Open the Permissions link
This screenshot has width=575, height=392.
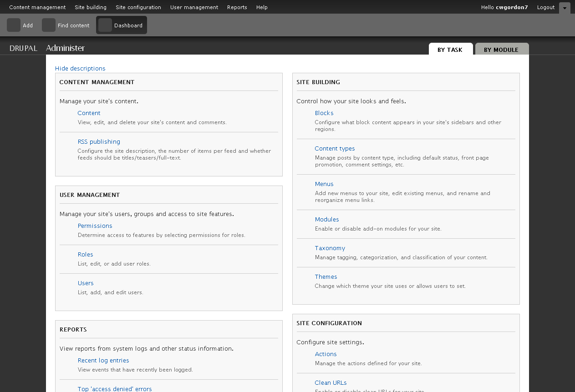coord(95,226)
